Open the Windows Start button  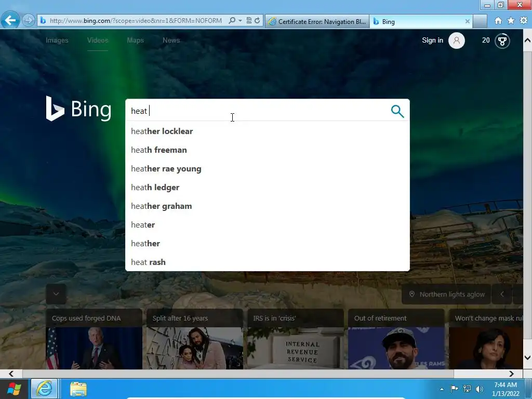14,389
